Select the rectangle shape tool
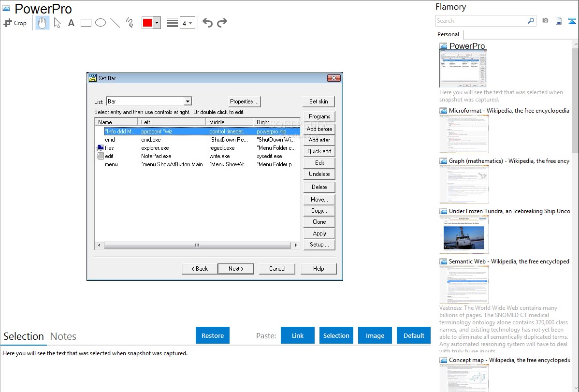 click(86, 23)
